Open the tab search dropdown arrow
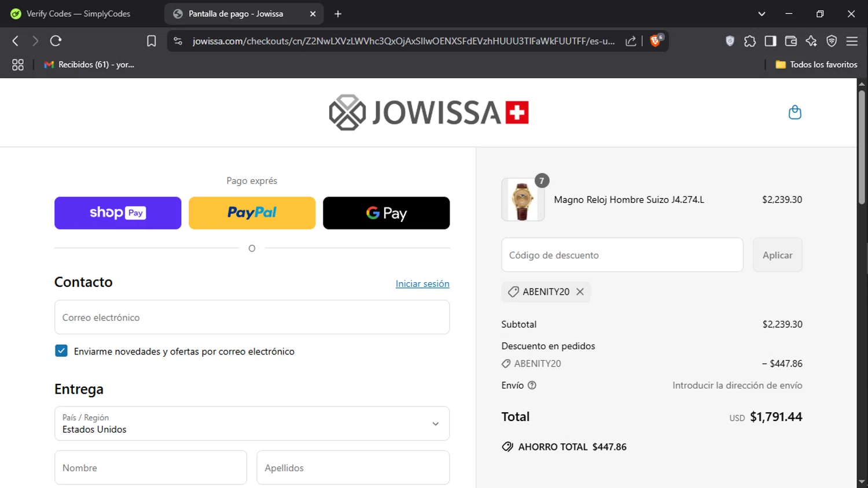 point(762,14)
